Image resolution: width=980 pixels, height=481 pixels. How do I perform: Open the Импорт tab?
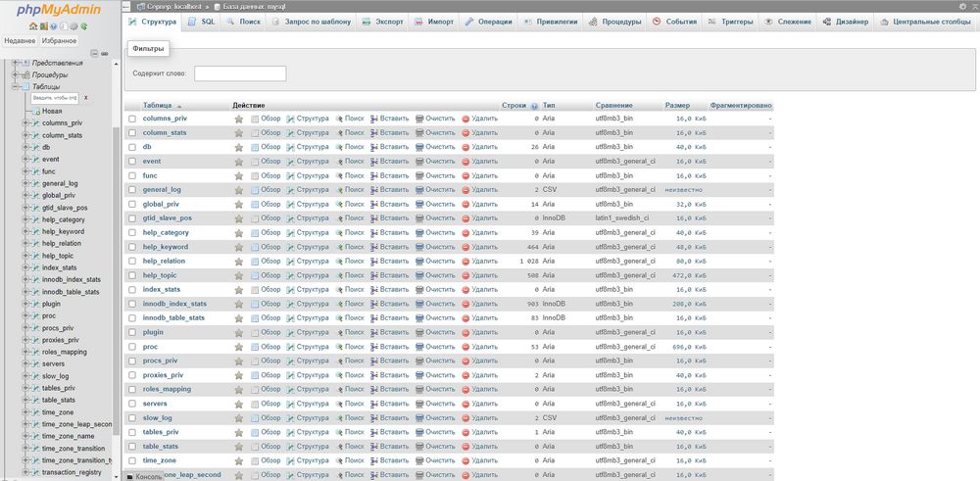[434, 22]
